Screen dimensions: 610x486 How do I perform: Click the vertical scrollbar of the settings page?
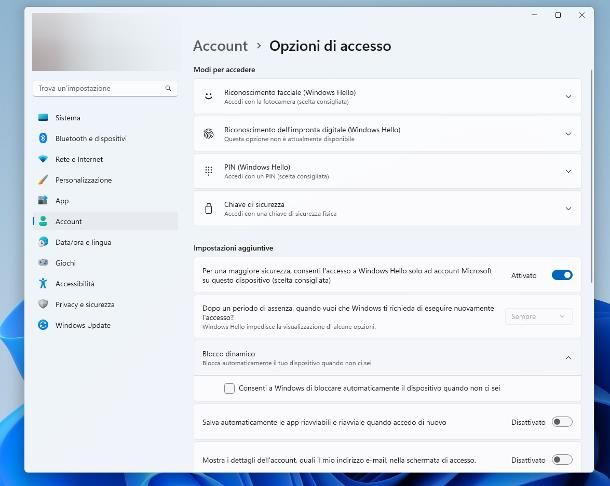591,176
